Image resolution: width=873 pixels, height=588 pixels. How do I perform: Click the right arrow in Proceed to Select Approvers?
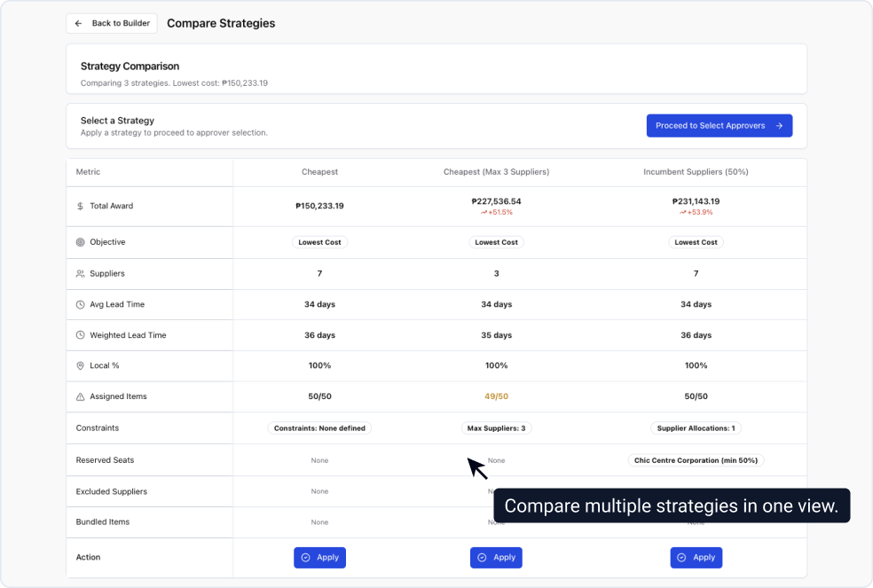click(x=779, y=125)
